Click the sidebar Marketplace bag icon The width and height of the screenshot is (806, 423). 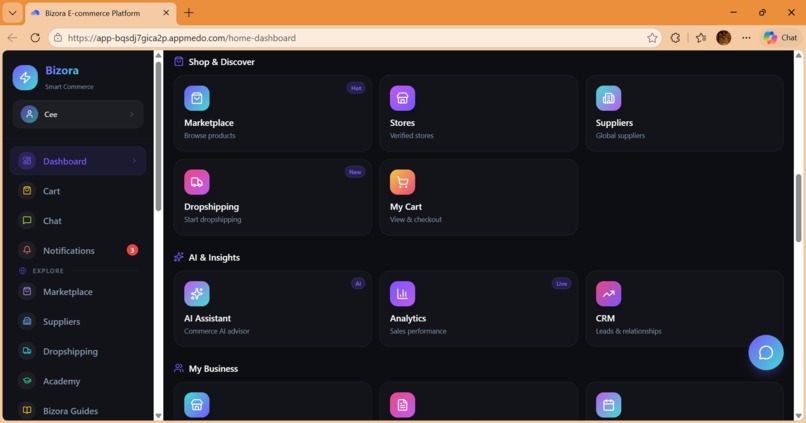click(x=27, y=291)
